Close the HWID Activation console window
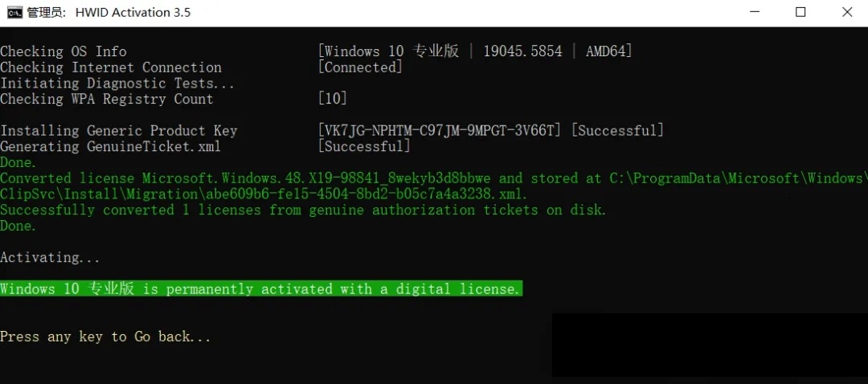This screenshot has height=384, width=868. 847,12
